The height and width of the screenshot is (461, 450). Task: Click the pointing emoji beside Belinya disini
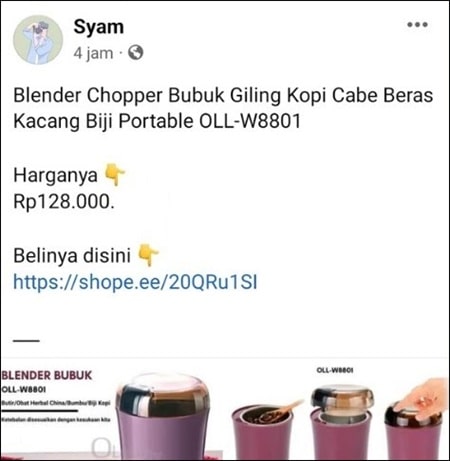tap(148, 255)
